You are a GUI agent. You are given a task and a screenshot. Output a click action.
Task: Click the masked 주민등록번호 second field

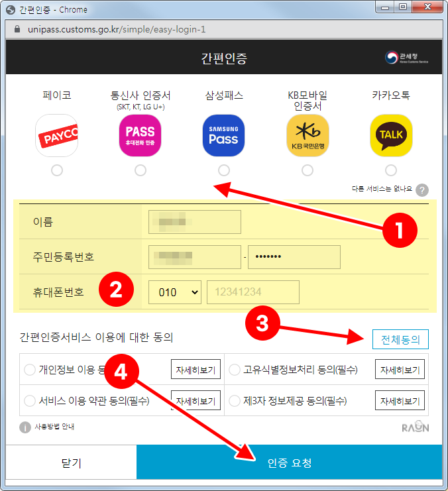(294, 257)
